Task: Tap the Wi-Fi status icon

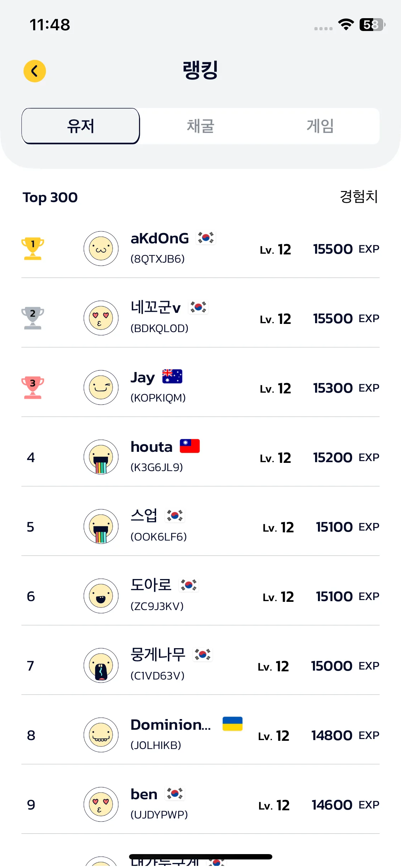Action: 346,25
